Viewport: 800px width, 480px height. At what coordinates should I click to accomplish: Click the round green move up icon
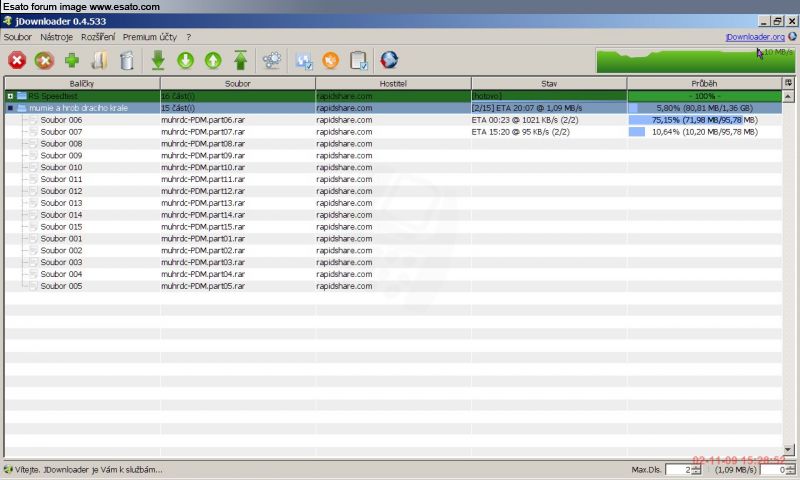pos(213,61)
